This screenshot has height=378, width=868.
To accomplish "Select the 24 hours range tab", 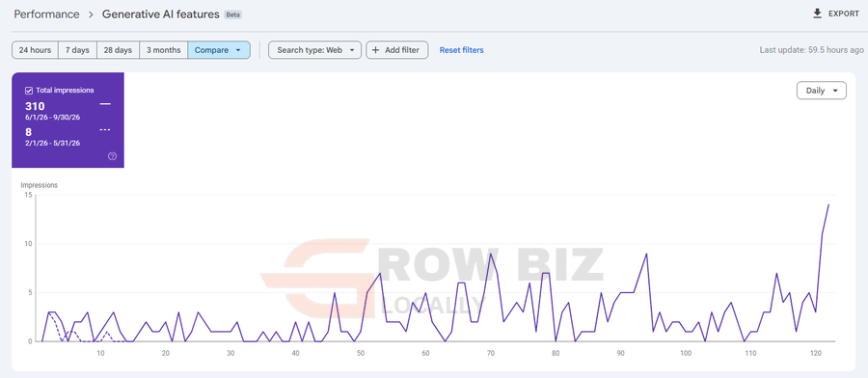I will (35, 50).
